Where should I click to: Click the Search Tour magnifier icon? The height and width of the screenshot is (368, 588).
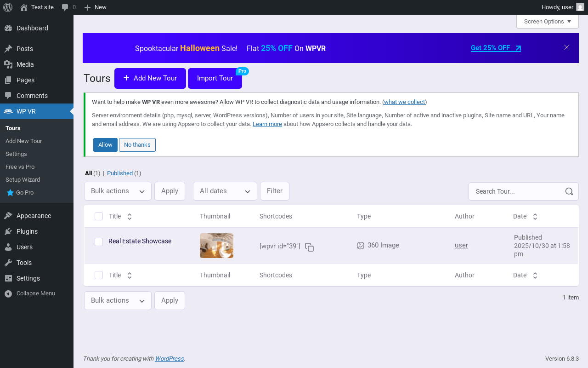coord(569,191)
